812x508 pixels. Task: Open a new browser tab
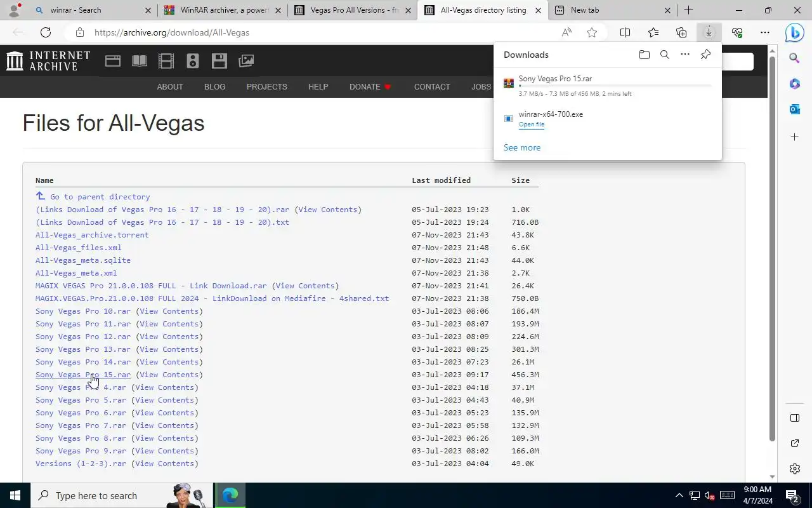(688, 10)
